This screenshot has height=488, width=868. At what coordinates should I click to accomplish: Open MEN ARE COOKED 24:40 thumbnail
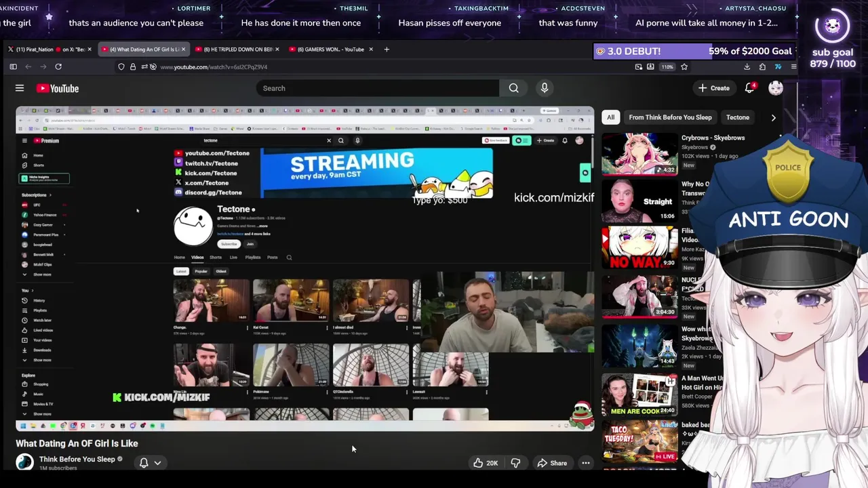pos(639,394)
